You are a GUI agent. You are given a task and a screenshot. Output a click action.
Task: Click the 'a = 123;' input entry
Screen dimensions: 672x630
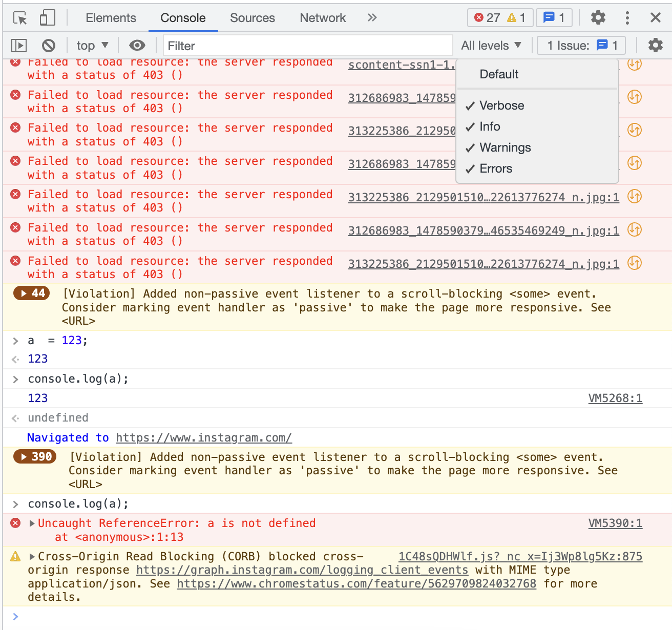tap(58, 341)
